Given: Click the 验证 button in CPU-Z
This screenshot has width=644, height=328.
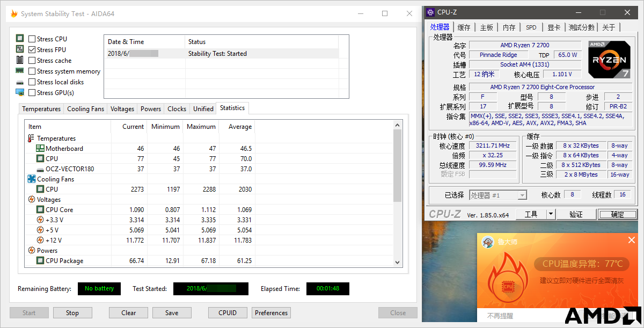Looking at the screenshot, I should [x=576, y=214].
